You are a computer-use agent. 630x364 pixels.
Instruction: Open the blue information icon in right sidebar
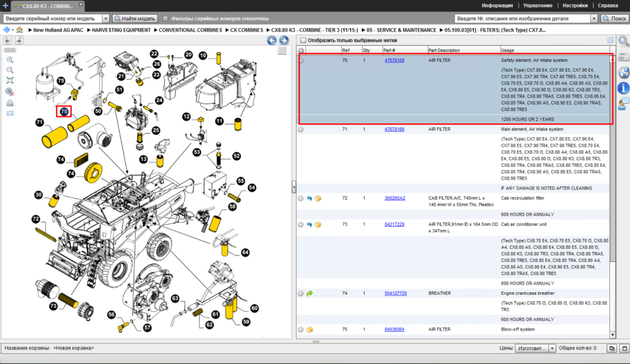623,88
